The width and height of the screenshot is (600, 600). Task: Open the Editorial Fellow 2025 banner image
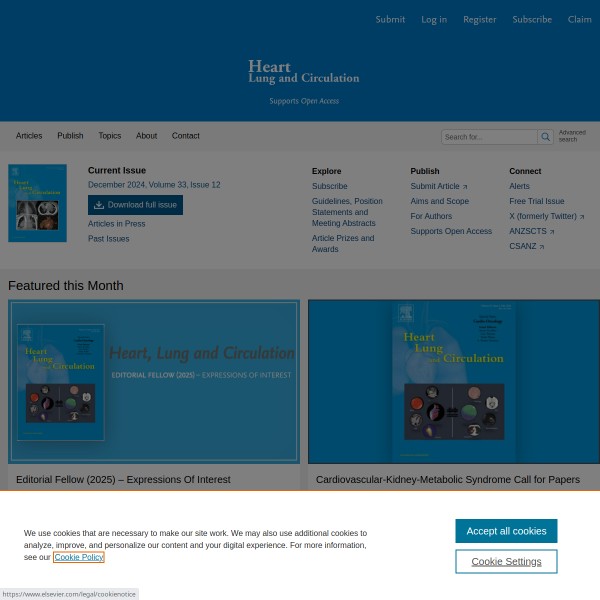(154, 381)
